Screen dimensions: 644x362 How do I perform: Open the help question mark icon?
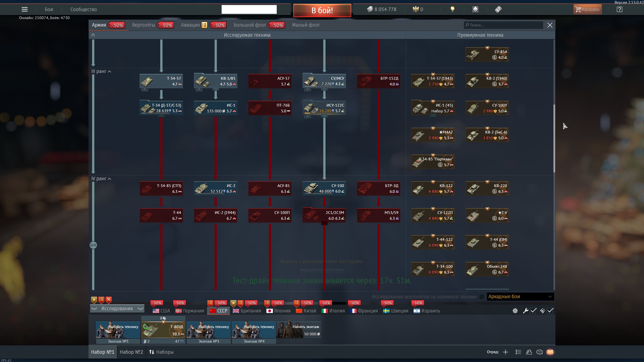click(619, 9)
